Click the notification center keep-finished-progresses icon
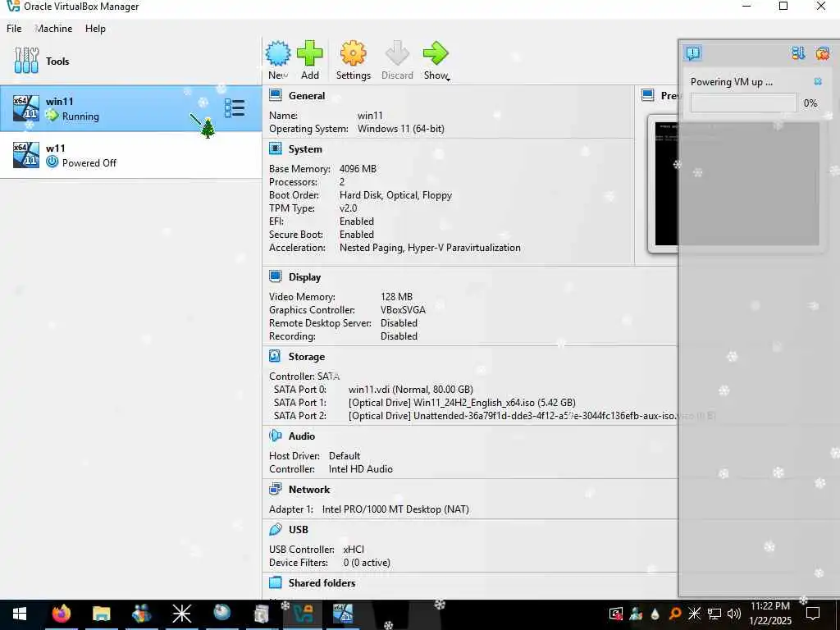The image size is (840, 630). (x=798, y=52)
